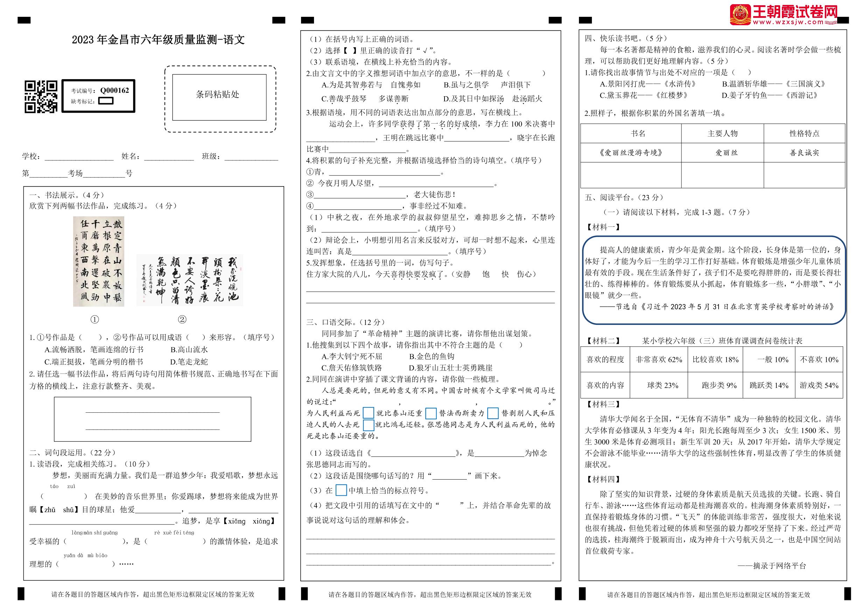Click the 游戏类 54% table cell
Screen dimensions: 868x614
click(819, 385)
